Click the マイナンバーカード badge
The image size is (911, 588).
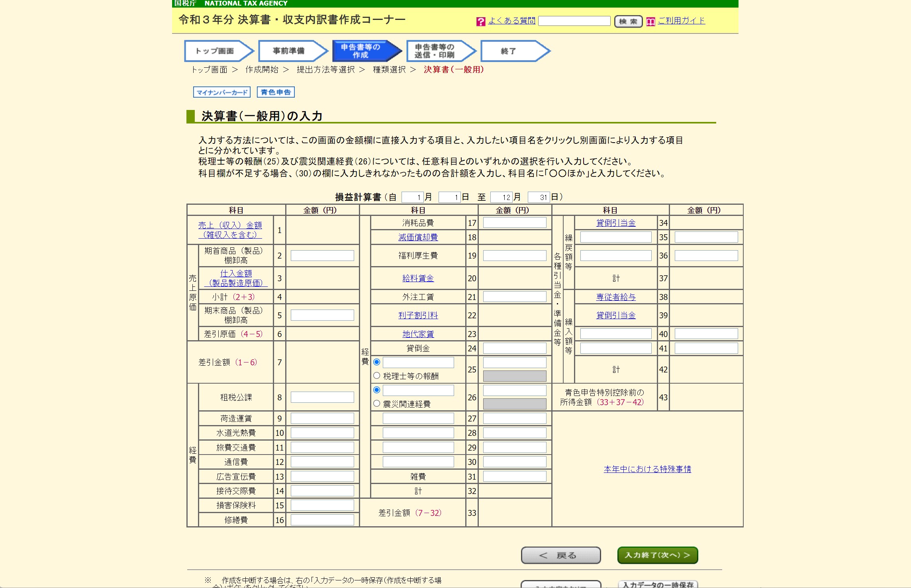point(222,92)
